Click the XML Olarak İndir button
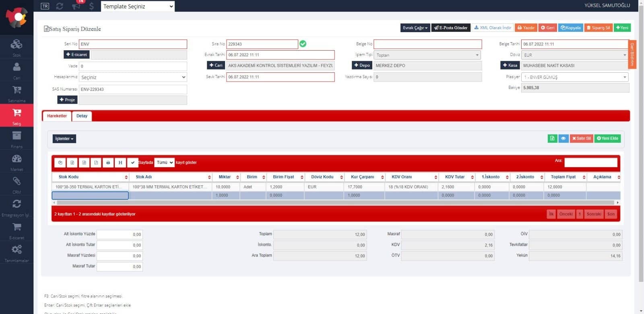The height and width of the screenshot is (314, 644). coord(493,28)
